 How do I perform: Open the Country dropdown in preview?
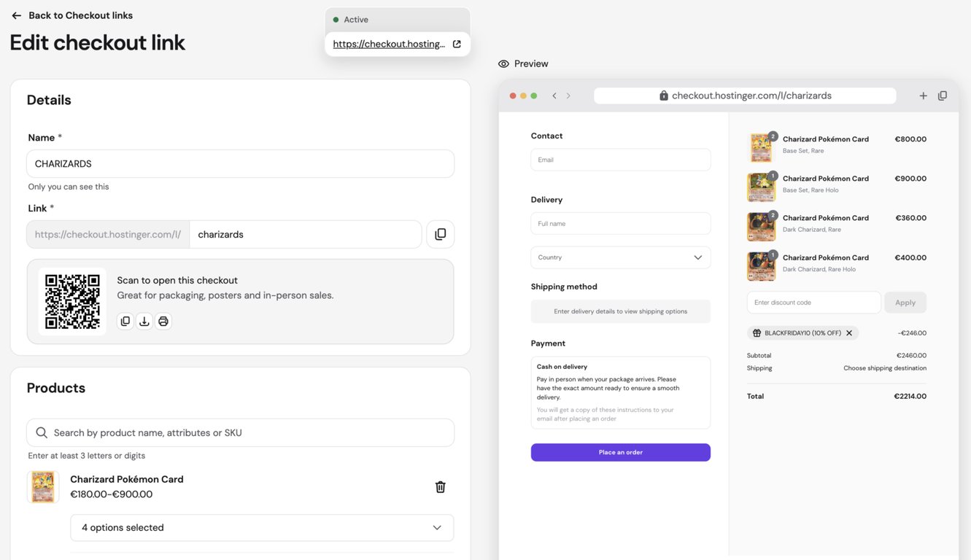[621, 257]
